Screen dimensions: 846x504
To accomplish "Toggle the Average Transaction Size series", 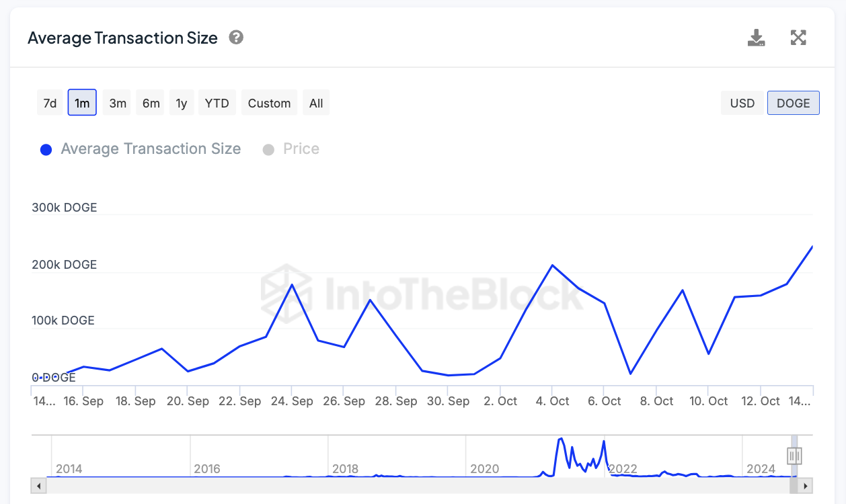I will [x=141, y=149].
